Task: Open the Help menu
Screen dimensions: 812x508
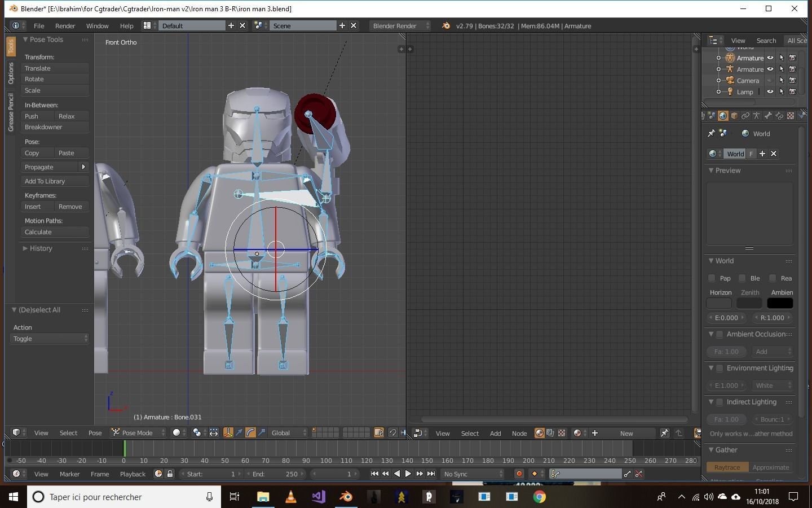Action: (126, 26)
